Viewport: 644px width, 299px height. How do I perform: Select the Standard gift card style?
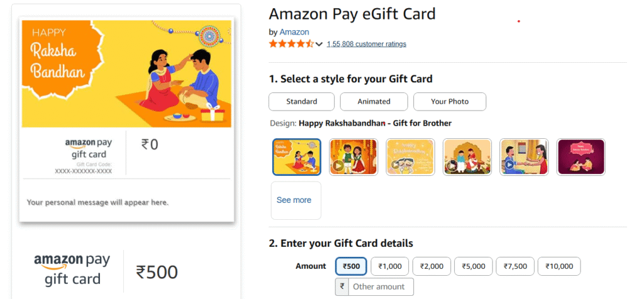coord(301,101)
